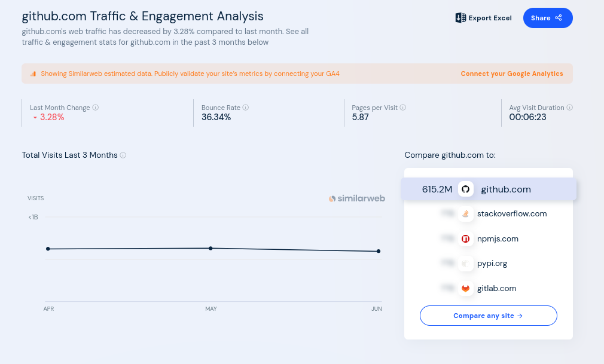Viewport: 604px width, 364px height.
Task: Click the red down arrow by 3.28%
Action: click(35, 118)
